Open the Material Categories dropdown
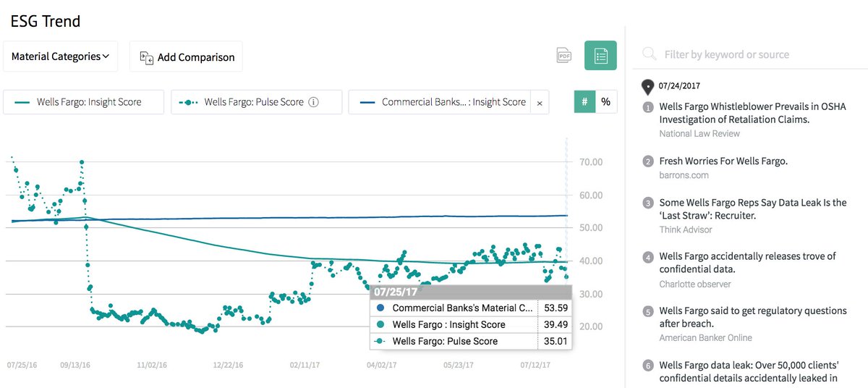Viewport: 868px width, 388px height. click(x=60, y=56)
